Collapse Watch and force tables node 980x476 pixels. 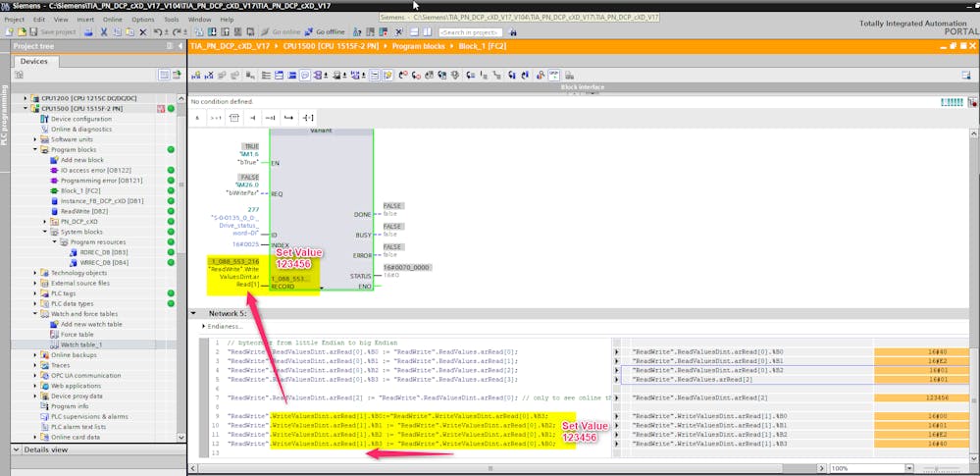coord(35,314)
